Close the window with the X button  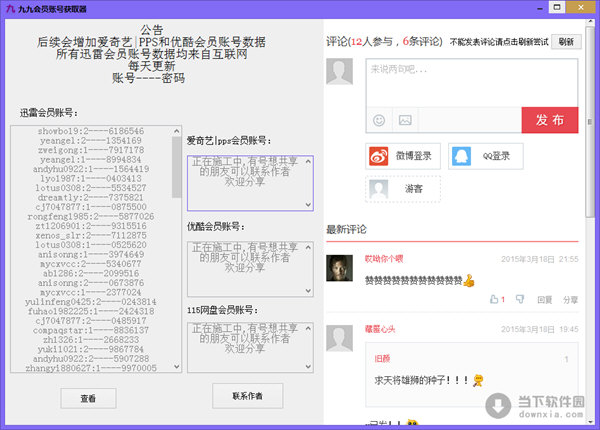[580, 7]
